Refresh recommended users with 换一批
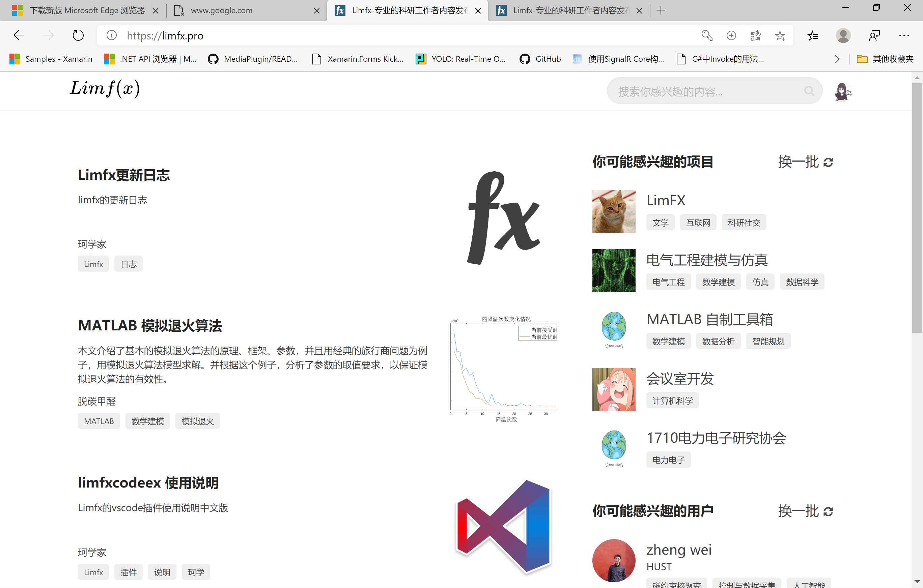923x588 pixels. 805,511
